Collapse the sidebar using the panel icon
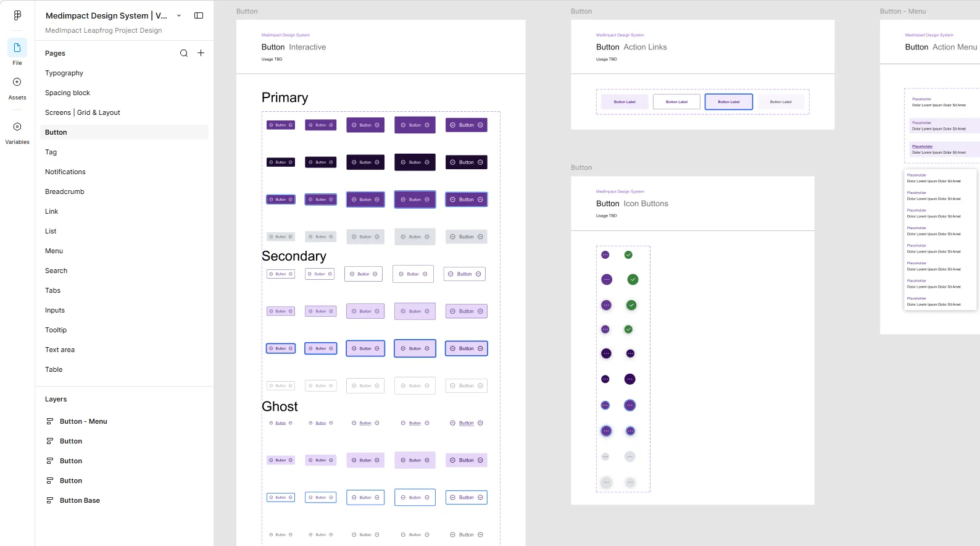980x546 pixels. point(199,15)
